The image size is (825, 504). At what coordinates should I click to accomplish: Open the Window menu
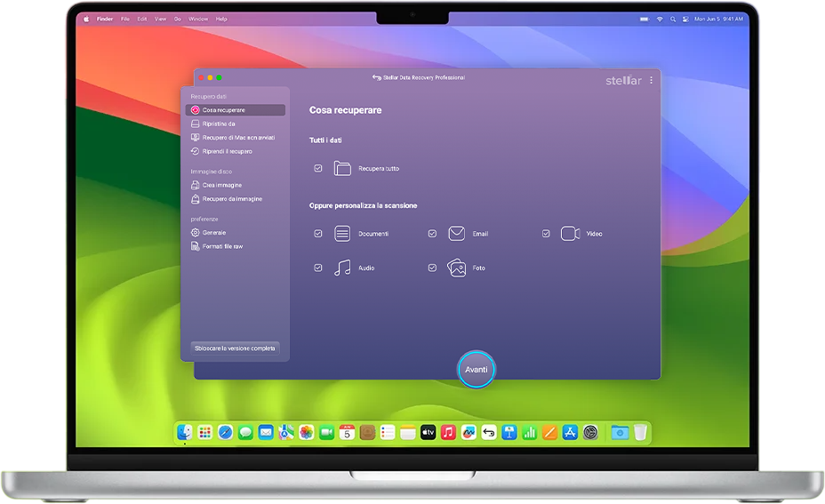pos(198,19)
